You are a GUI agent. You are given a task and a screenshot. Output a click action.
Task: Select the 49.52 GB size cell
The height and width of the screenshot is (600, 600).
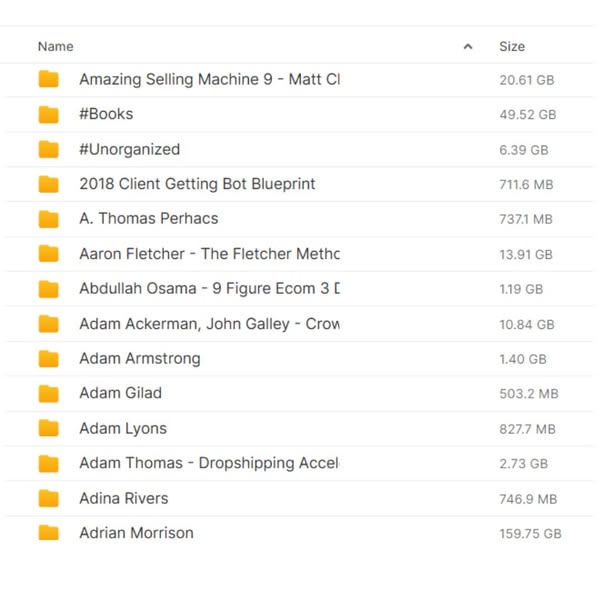point(527,115)
